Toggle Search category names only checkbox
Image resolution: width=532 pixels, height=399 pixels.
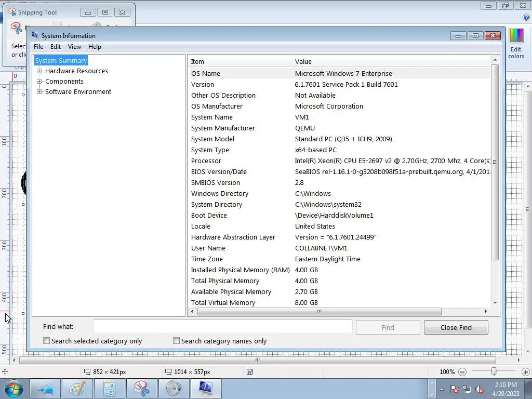(x=177, y=341)
